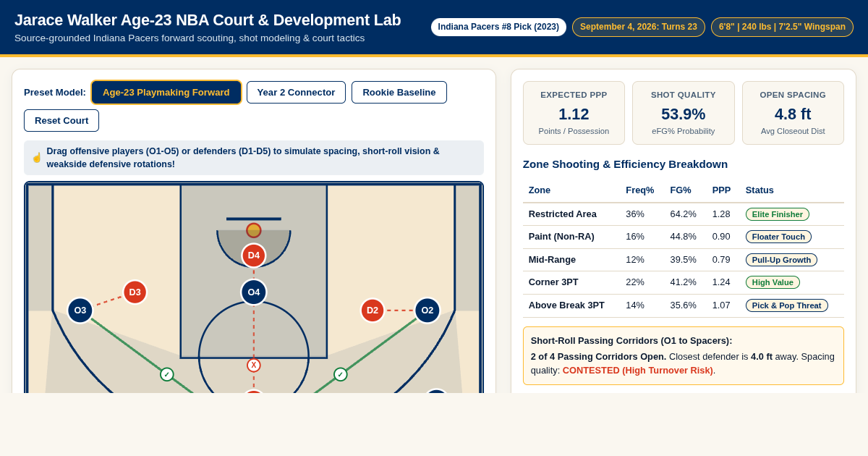Select the Mid-Range row label
This screenshot has height=456, width=868.
coord(553,259)
